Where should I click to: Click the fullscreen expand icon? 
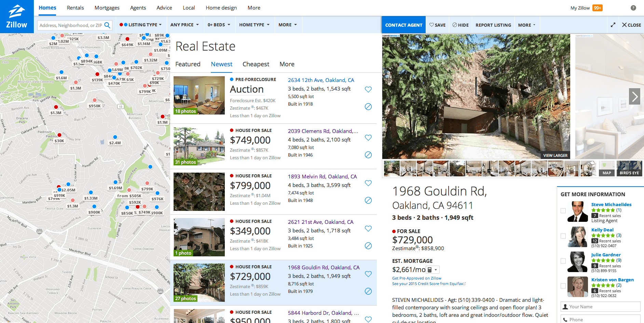(x=613, y=25)
